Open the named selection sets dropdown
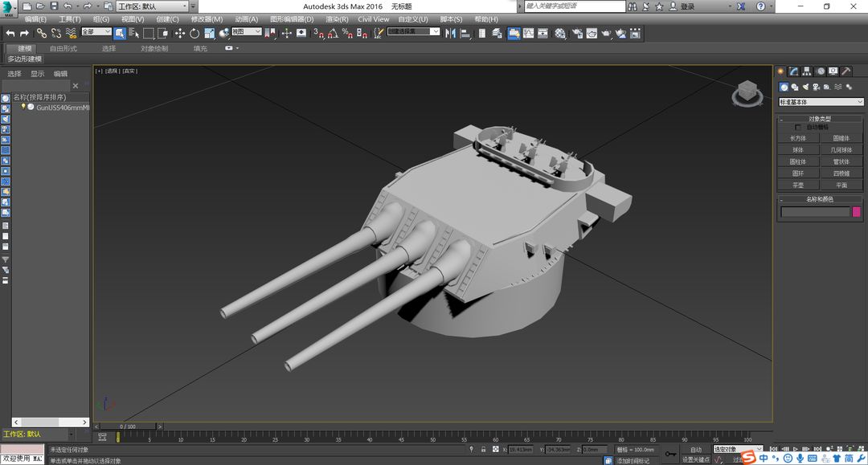 (414, 31)
